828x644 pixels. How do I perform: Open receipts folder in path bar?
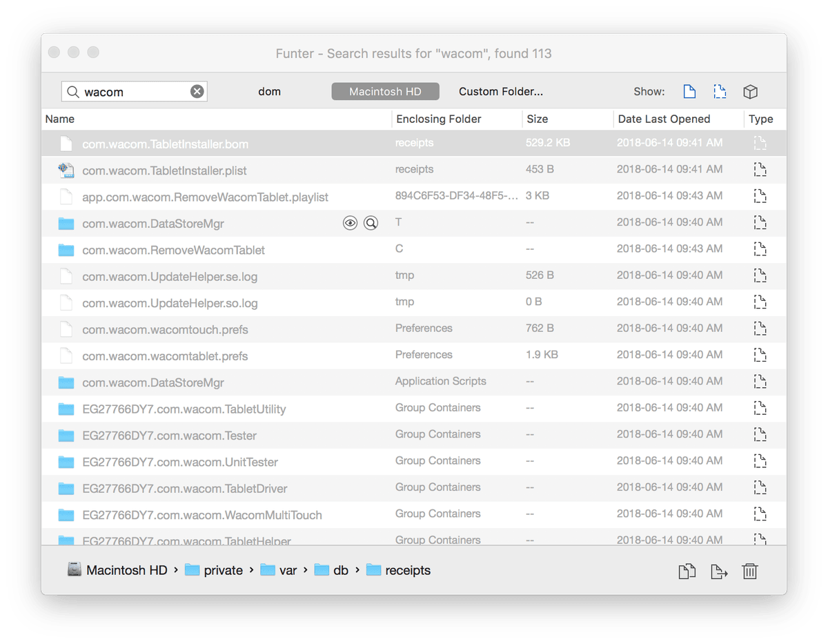(x=408, y=571)
